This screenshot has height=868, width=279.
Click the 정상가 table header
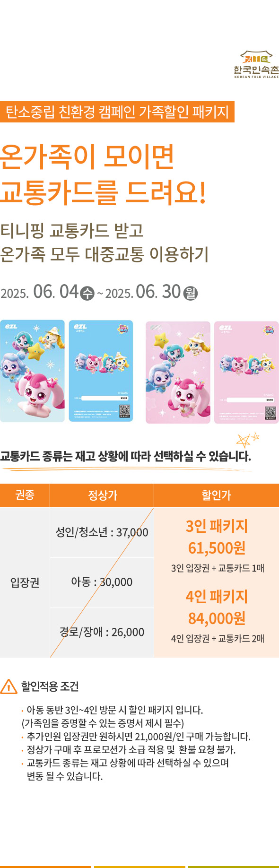click(102, 495)
